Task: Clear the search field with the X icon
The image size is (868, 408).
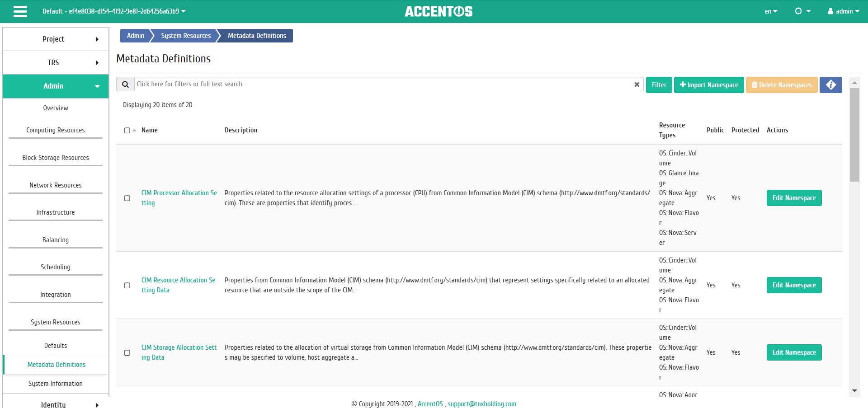Action: tap(637, 84)
